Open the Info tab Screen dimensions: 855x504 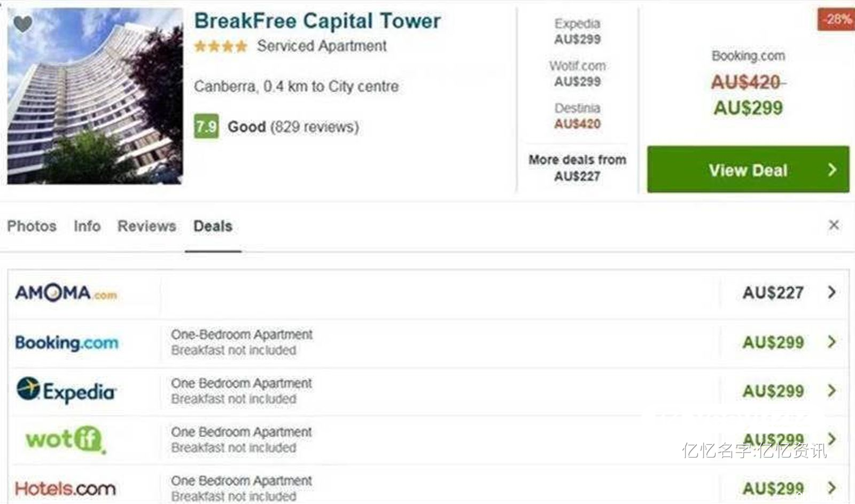87,226
